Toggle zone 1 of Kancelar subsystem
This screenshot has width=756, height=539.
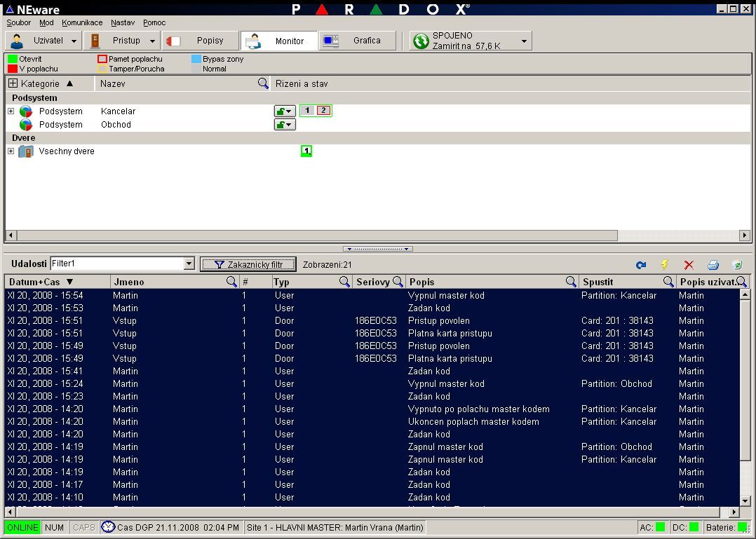(307, 111)
